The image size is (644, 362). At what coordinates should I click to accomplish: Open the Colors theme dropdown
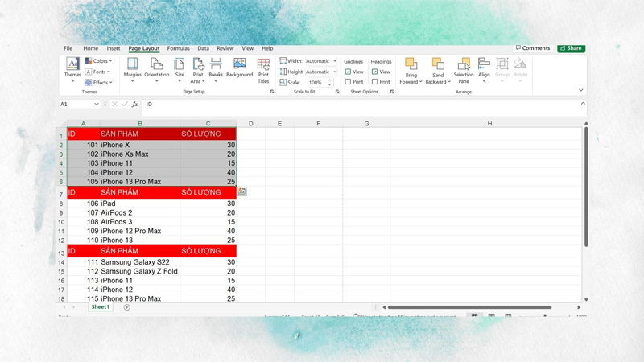coord(98,61)
